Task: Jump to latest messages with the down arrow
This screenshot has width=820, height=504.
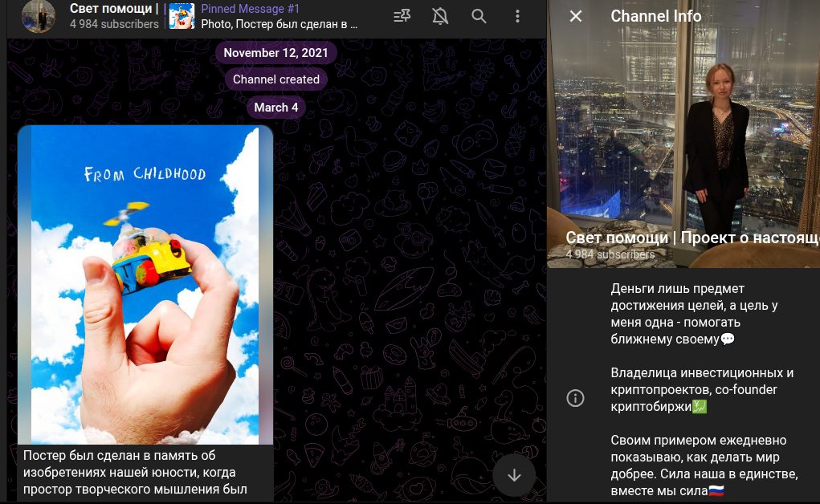Action: tap(514, 475)
